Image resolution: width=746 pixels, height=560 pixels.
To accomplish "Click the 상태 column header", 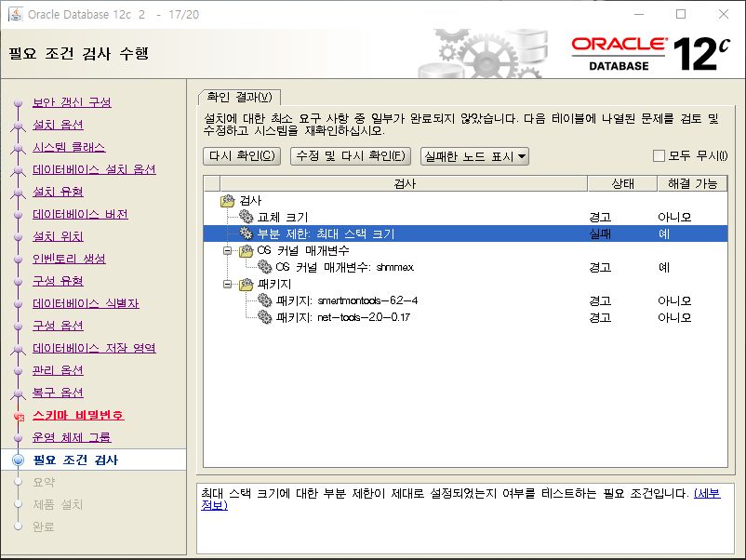I will (x=622, y=183).
